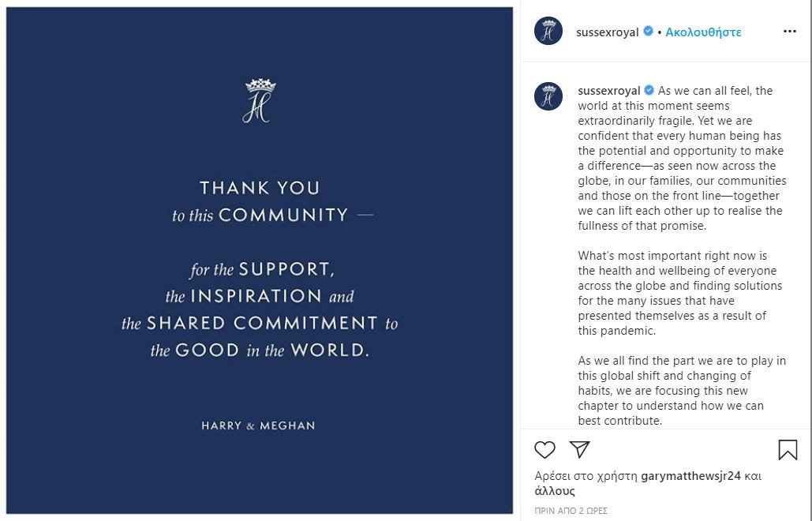Open the three-dot more options menu

[x=789, y=32]
